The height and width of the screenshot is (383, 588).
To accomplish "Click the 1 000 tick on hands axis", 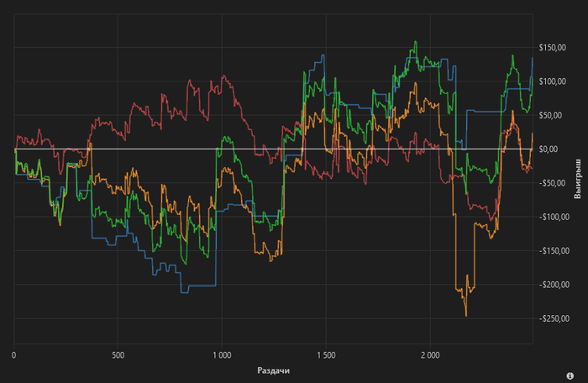I will coord(222,355).
